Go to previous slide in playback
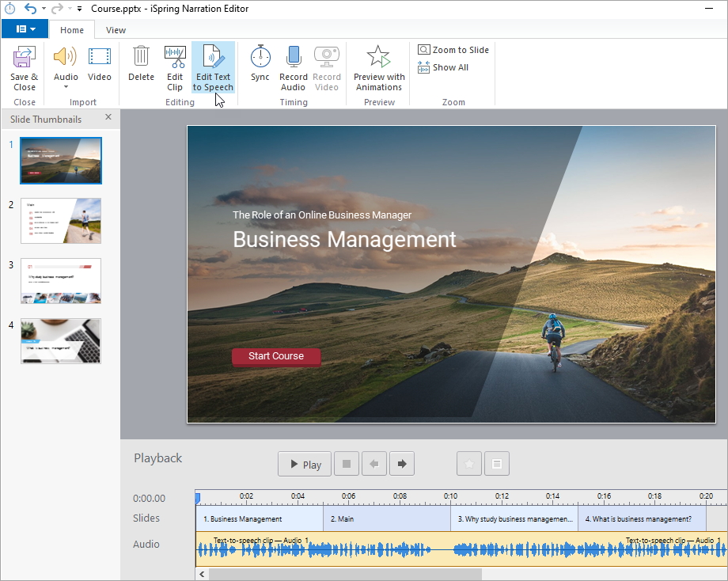 374,464
